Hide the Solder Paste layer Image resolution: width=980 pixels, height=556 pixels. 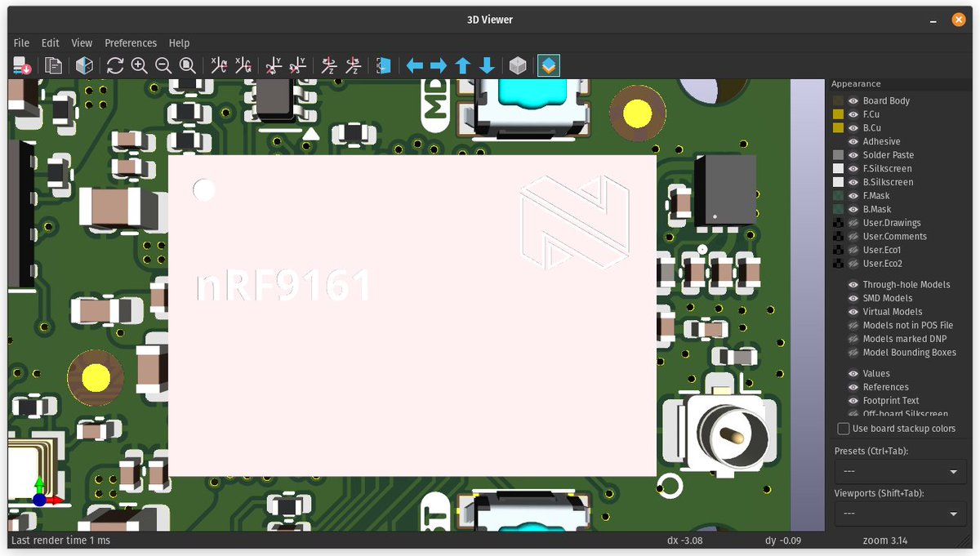coord(853,155)
